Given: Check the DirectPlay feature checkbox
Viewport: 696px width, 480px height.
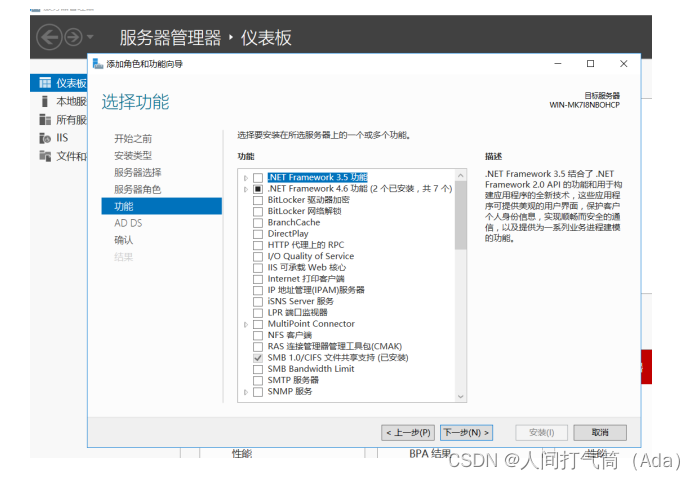Looking at the screenshot, I should (x=258, y=234).
